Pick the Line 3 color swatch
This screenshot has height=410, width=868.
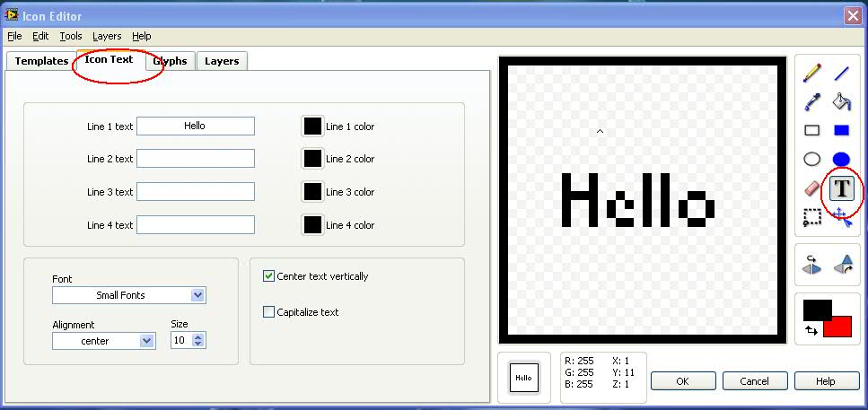312,192
